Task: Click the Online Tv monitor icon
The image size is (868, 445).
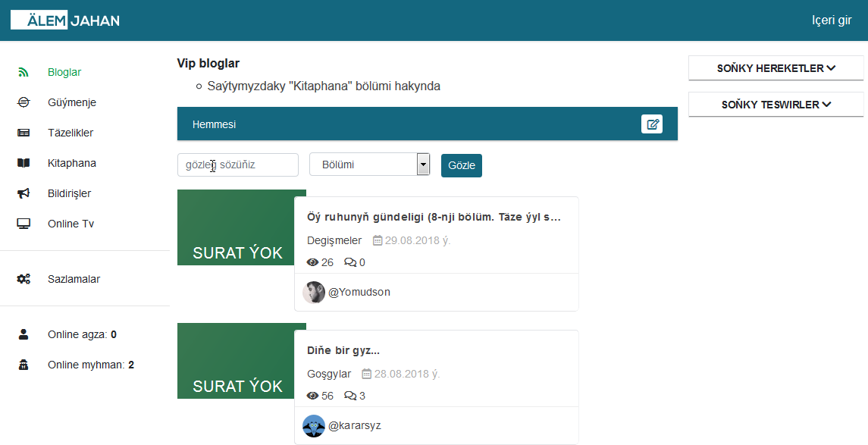Action: [24, 224]
